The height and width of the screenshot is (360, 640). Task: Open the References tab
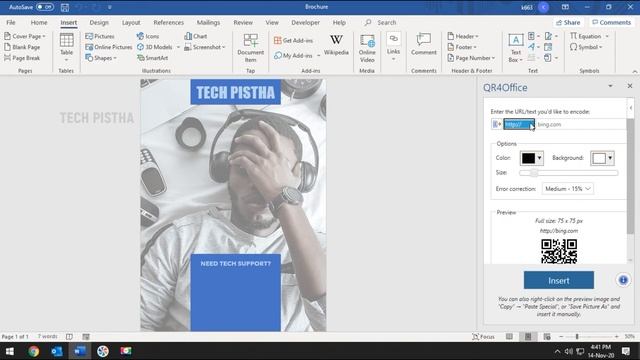tap(169, 22)
